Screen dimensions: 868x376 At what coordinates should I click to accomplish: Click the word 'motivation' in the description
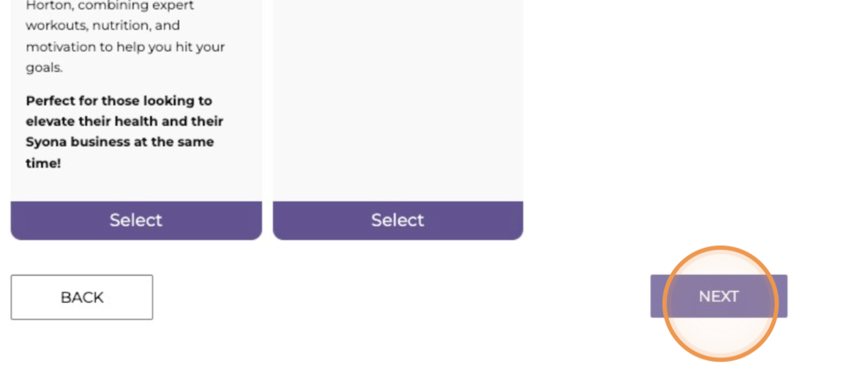click(61, 47)
